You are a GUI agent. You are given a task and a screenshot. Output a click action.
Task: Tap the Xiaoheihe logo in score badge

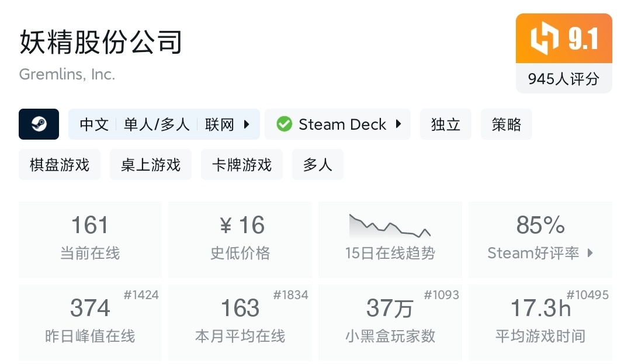[544, 39]
